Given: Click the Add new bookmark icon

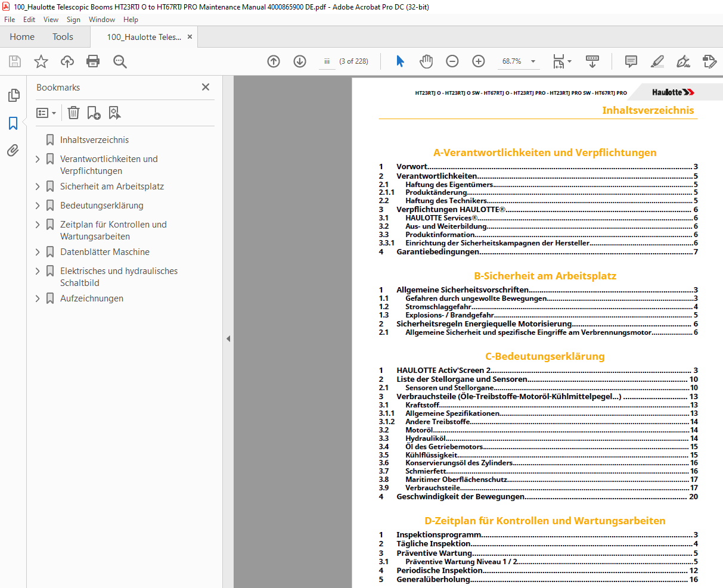Looking at the screenshot, I should tap(94, 113).
